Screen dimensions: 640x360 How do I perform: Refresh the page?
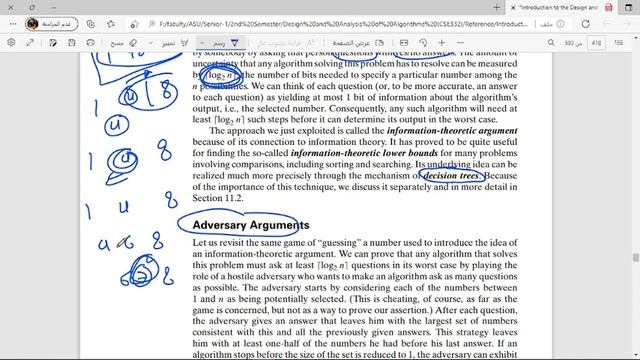tap(585, 24)
